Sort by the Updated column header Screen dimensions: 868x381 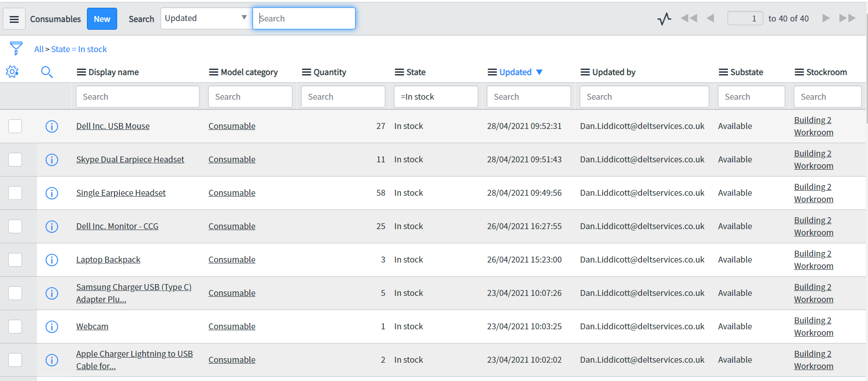click(x=516, y=72)
